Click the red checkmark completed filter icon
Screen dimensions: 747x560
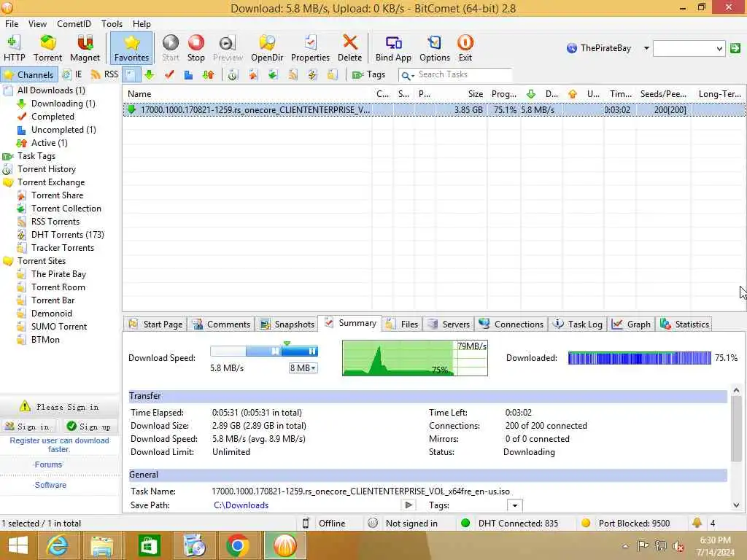[x=169, y=75]
